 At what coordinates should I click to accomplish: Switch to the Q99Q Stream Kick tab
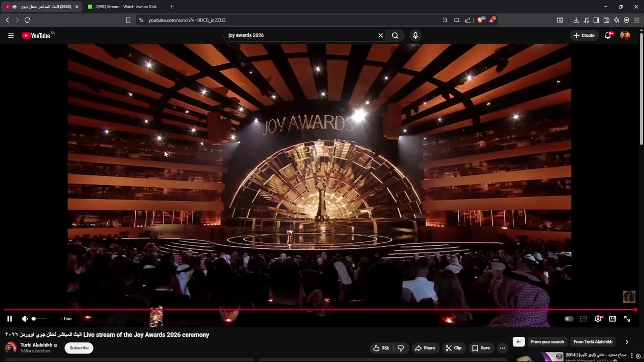126,7
